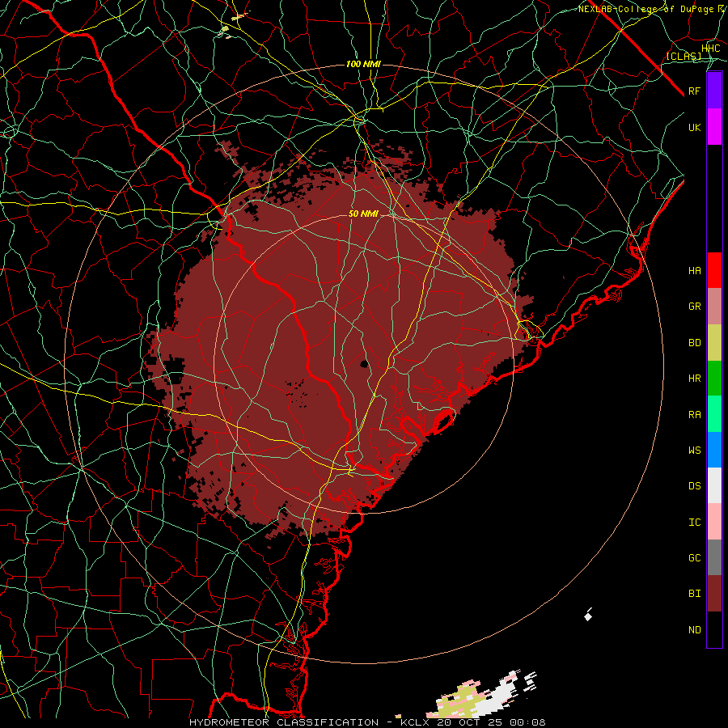
Task: Click the IC pink legend swatch
Action: pyautogui.click(x=714, y=522)
